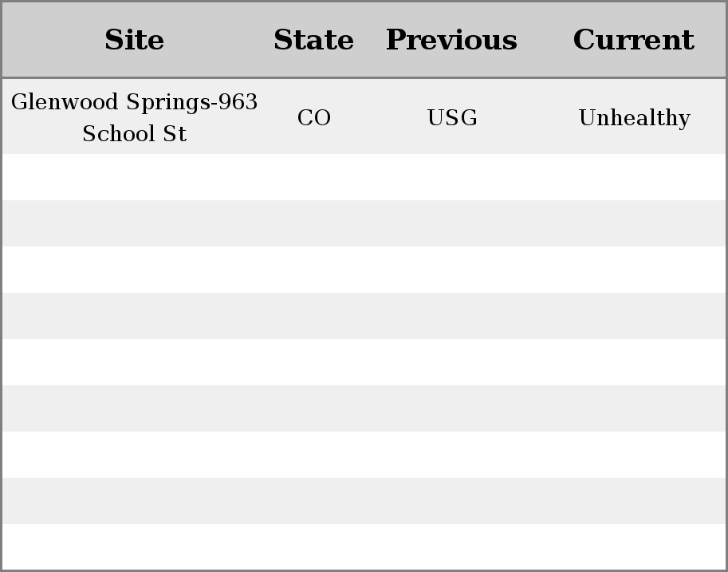Select the second empty row of the table

coord(364,223)
